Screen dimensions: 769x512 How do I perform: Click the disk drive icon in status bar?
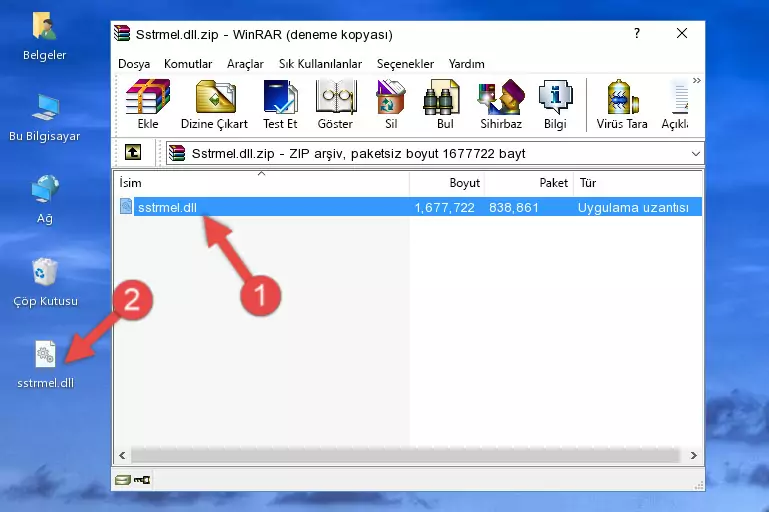coord(123,480)
